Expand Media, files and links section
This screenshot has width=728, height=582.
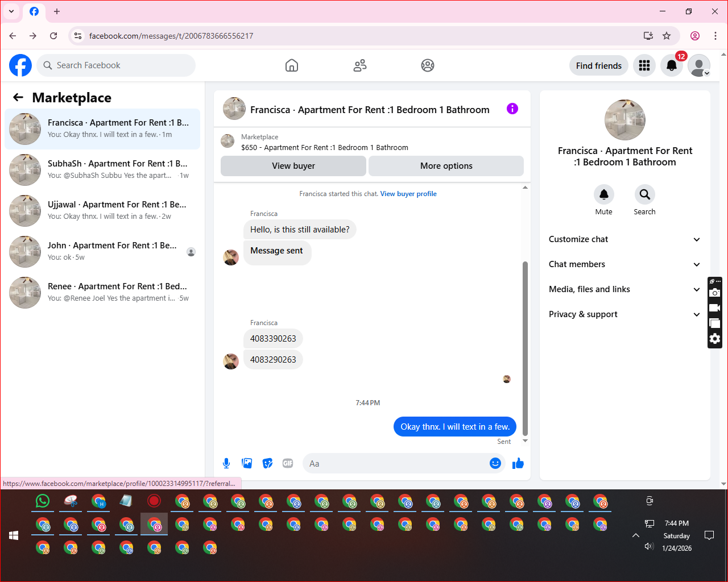click(x=624, y=289)
